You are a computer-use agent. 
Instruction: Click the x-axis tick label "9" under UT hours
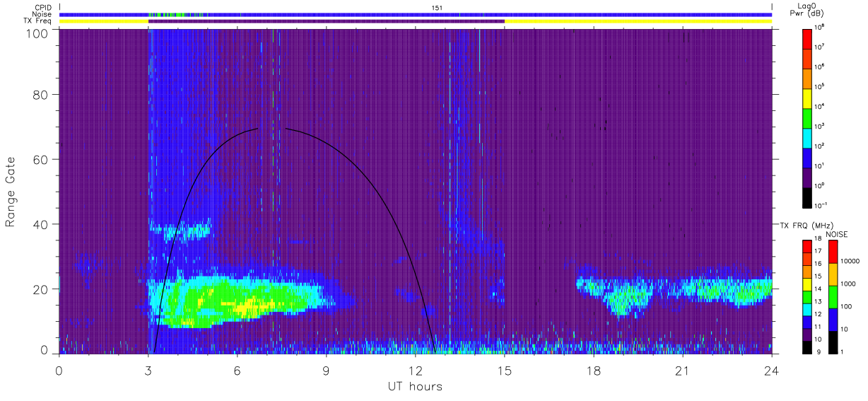(x=326, y=371)
